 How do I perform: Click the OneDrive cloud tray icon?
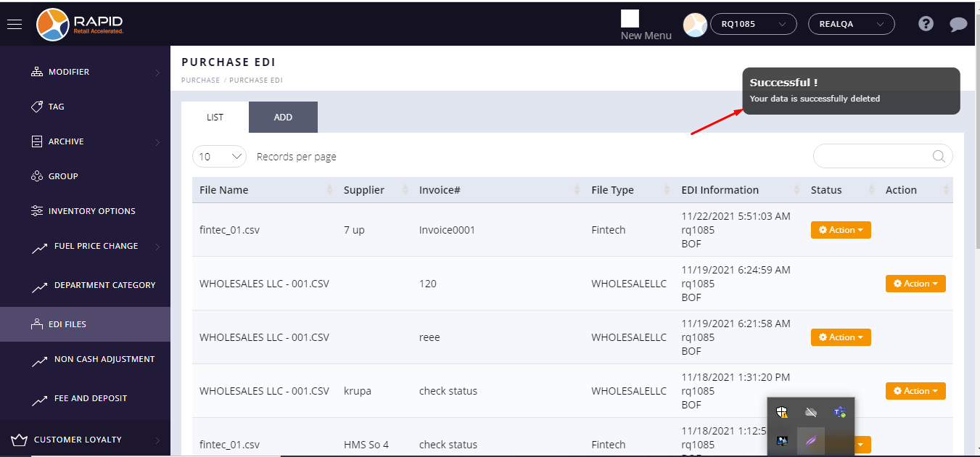click(811, 412)
